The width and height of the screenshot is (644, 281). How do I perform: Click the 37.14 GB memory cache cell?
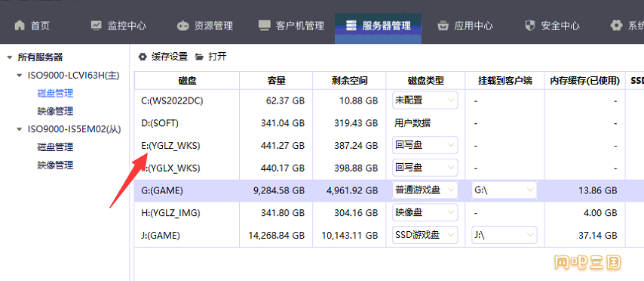599,236
